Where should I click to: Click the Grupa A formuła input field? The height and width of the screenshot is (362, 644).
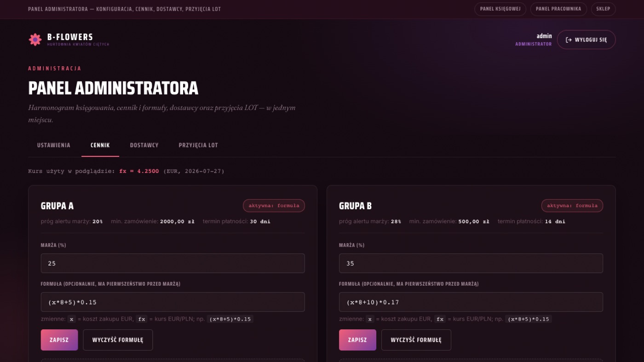[x=172, y=302]
